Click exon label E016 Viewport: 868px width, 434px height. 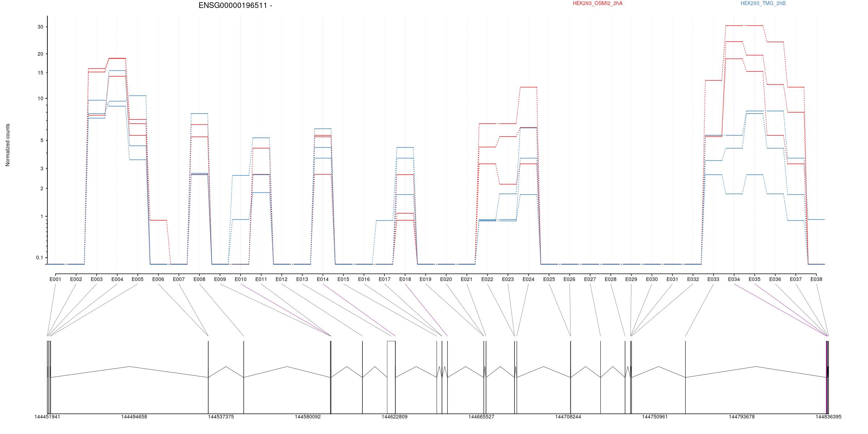tap(364, 279)
